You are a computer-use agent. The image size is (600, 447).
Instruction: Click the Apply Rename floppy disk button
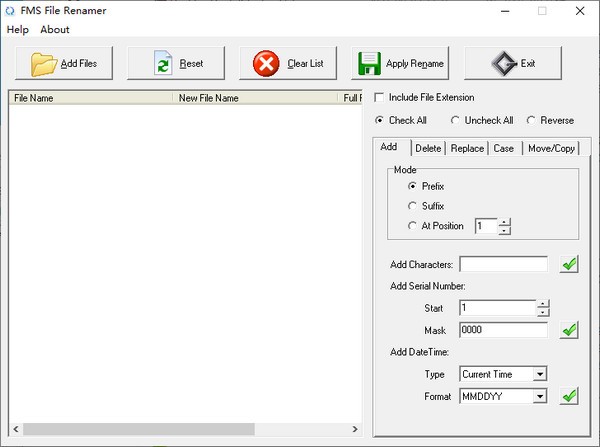[400, 63]
